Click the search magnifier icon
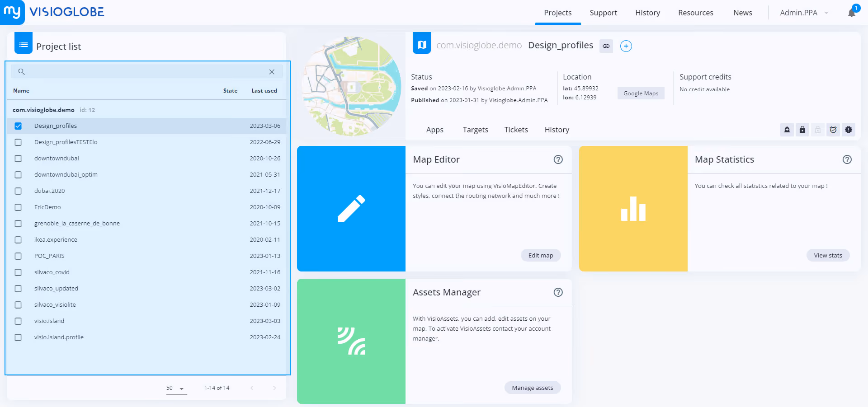Image resolution: width=868 pixels, height=407 pixels. [21, 71]
